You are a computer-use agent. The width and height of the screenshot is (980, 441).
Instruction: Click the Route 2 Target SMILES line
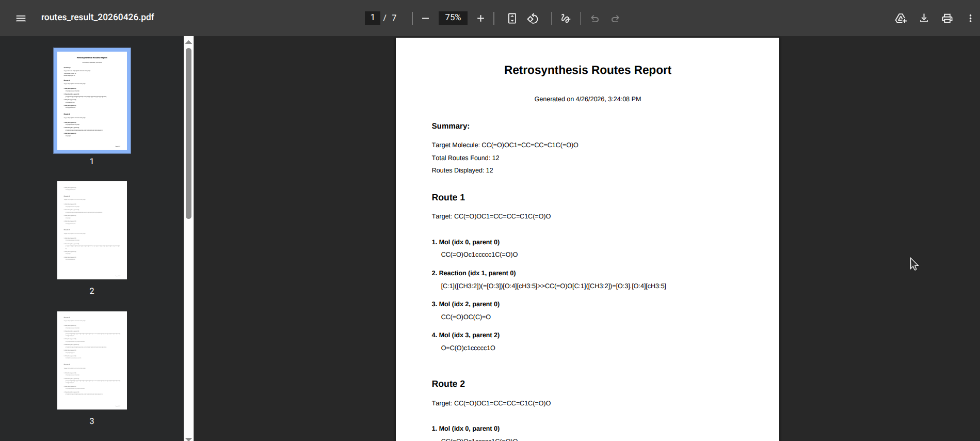pos(491,403)
